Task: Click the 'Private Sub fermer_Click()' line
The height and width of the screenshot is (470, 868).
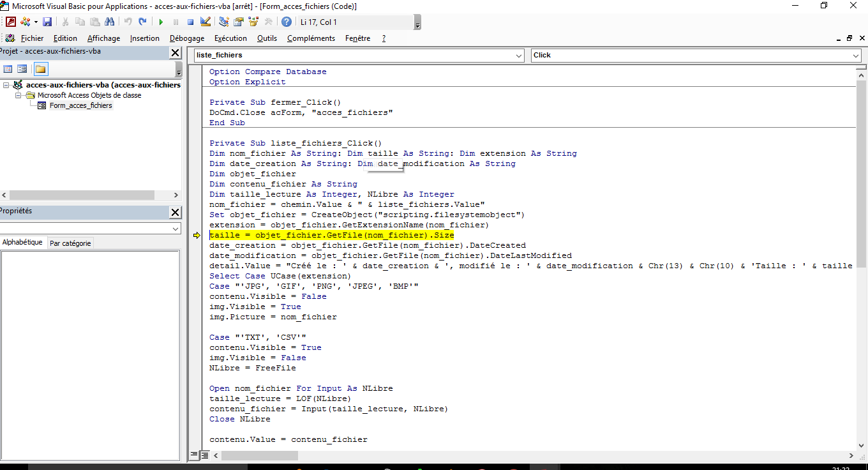Action: pos(276,102)
